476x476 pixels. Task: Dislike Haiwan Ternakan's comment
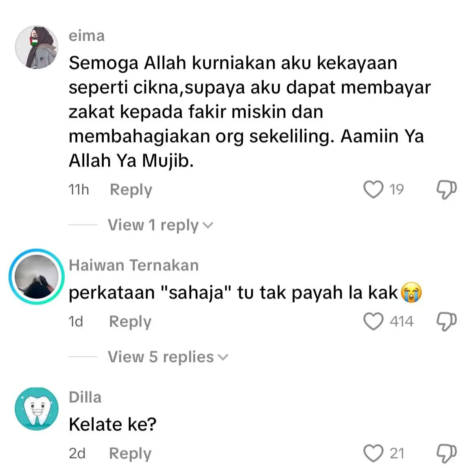point(447,322)
